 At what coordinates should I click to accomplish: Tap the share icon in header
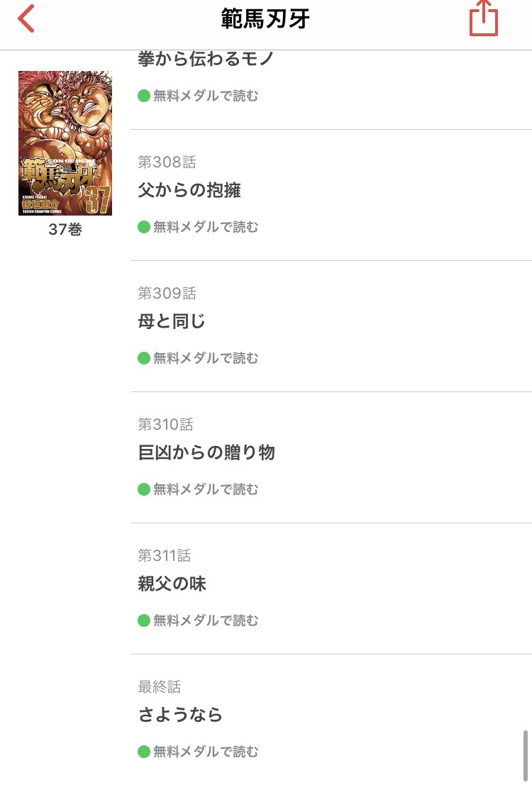[484, 19]
